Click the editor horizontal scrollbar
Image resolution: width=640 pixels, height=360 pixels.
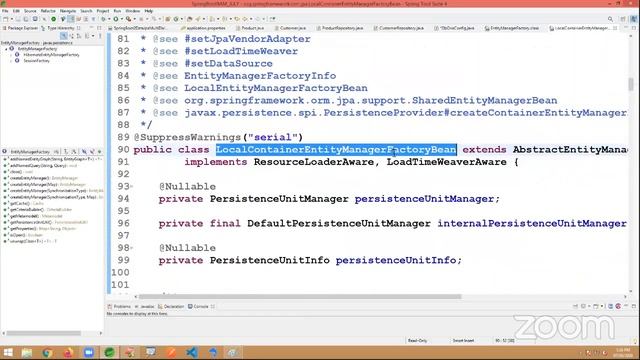[300, 297]
